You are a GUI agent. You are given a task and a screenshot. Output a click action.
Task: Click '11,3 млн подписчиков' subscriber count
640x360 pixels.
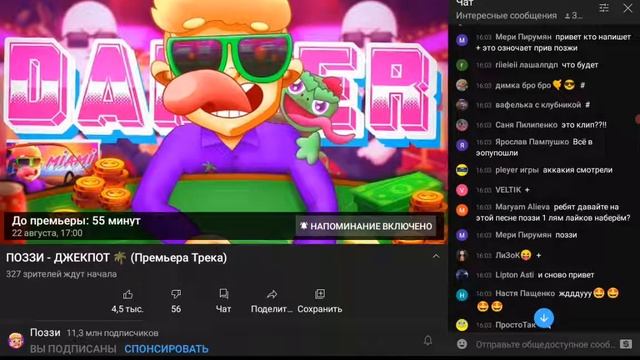(x=112, y=333)
